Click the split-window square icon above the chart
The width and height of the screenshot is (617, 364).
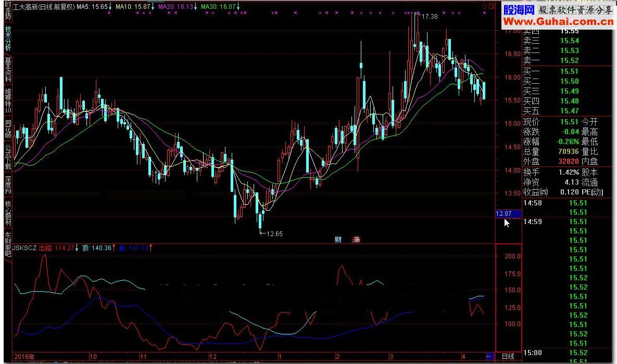click(x=492, y=7)
